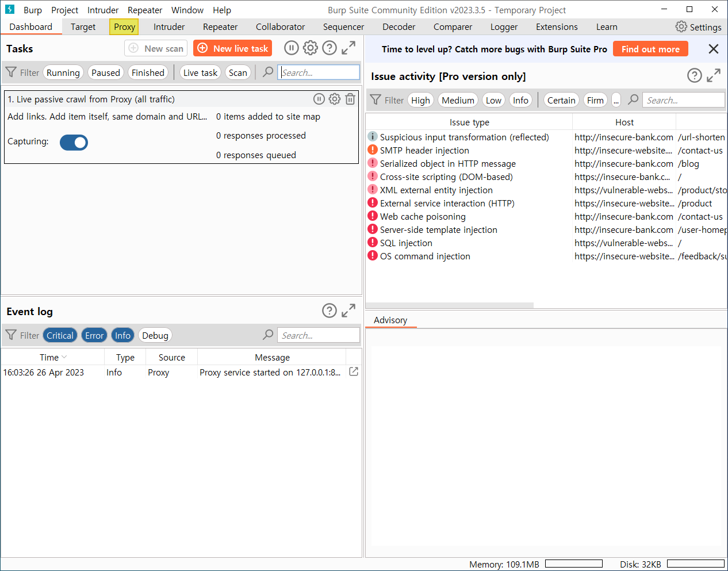Open the Help menu
Viewport: 728px width, 571px height.
(222, 10)
